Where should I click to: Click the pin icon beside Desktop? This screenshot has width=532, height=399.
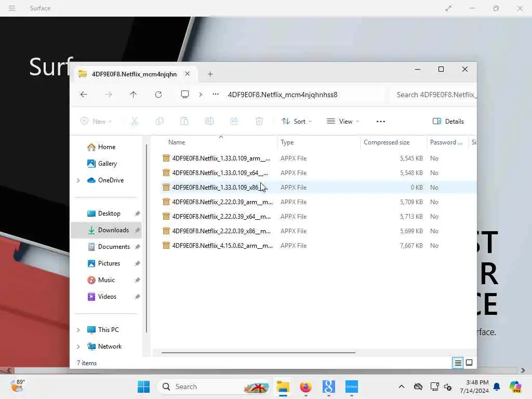[137, 214]
